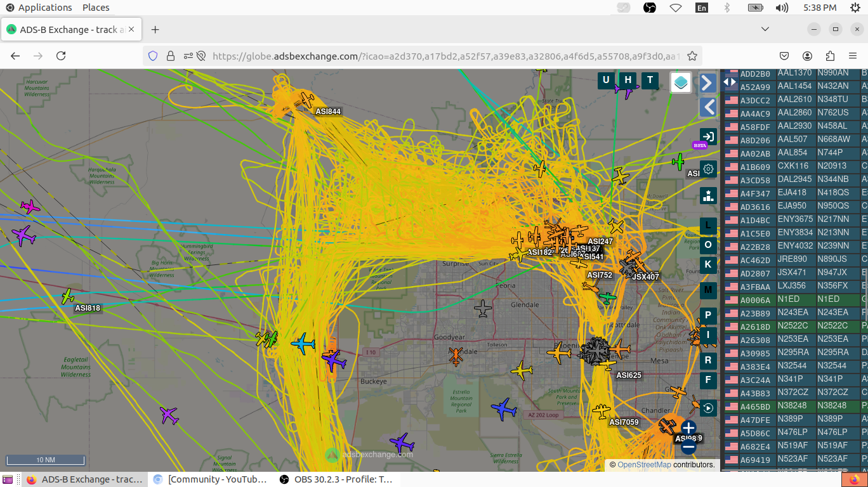Click the login arrow icon with BETA badge
The width and height of the screenshot is (868, 487).
[708, 137]
